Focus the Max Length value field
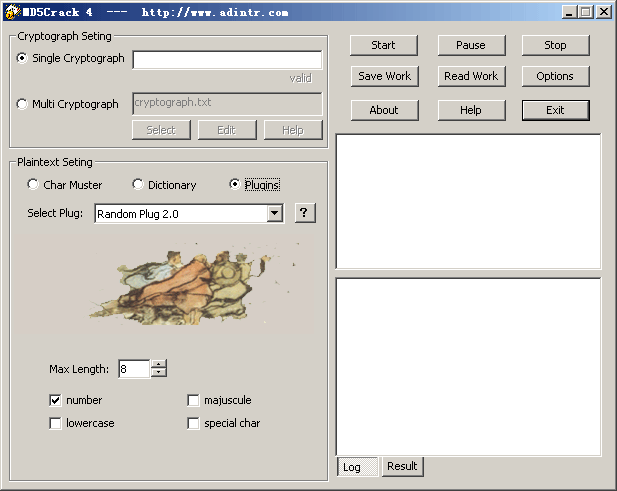 (x=134, y=369)
